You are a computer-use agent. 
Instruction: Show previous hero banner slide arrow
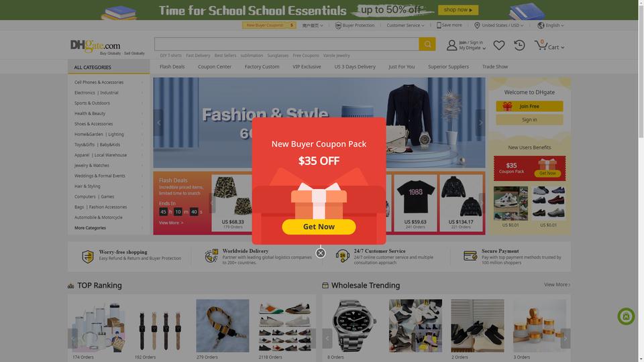(158, 123)
